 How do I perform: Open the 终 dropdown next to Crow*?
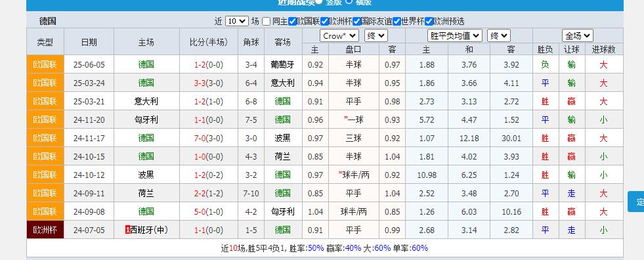(x=376, y=35)
